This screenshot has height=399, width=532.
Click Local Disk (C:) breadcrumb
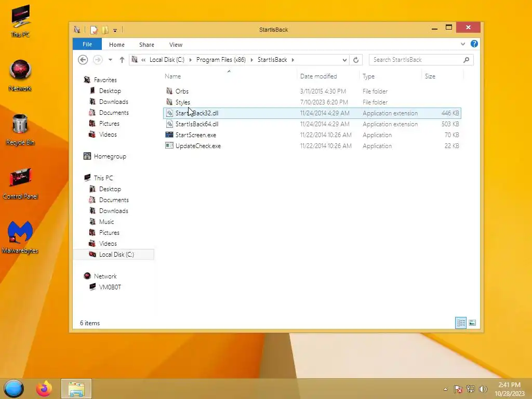[x=167, y=60]
